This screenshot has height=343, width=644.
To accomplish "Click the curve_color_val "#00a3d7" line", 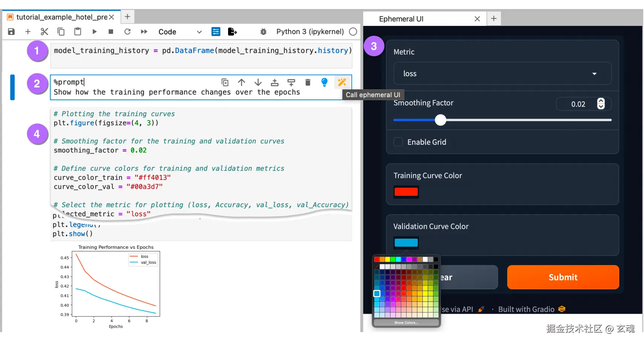I will 108,187.
